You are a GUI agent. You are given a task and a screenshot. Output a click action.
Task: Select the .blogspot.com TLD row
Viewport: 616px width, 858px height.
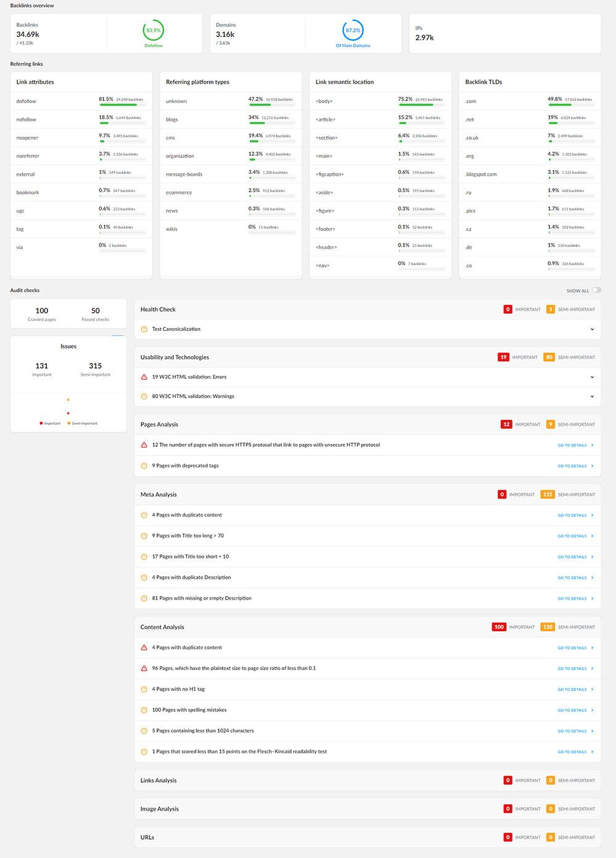pos(530,174)
